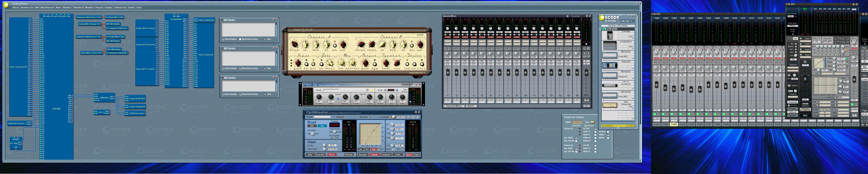Viewport: 868px width, 174px height.
Task: Click ScreenSets minus button
Action: point(633,126)
